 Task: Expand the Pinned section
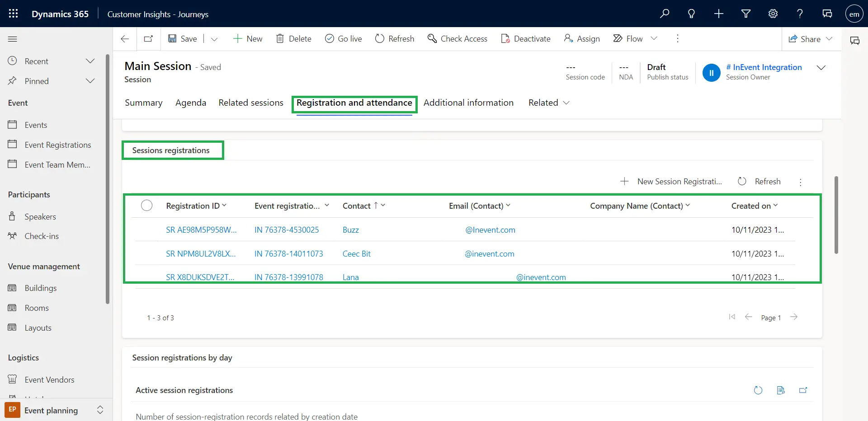[x=90, y=81]
